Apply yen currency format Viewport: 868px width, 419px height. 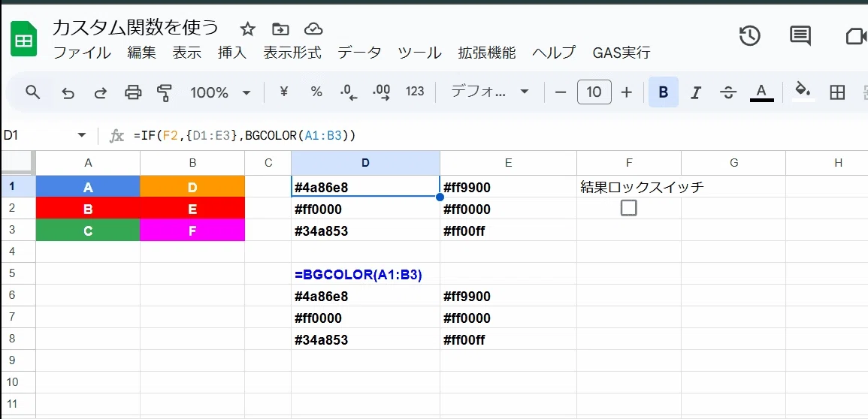283,92
